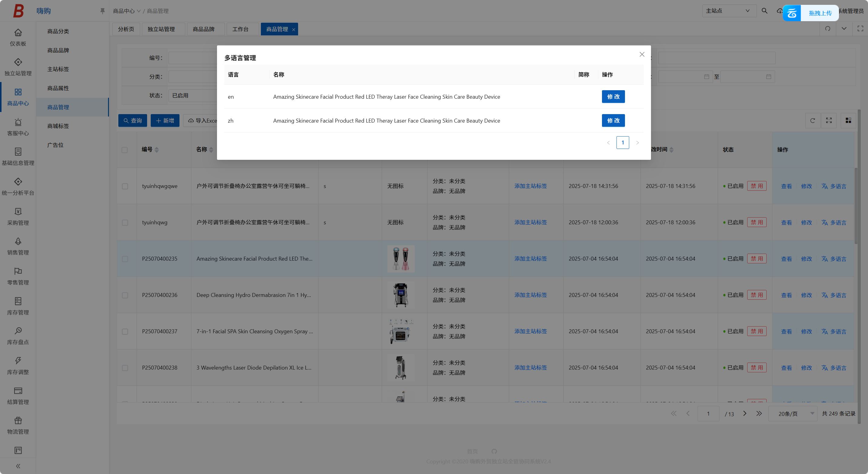This screenshot has width=868, height=474.
Task: Click the pin sidebar icon
Action: [x=102, y=11]
